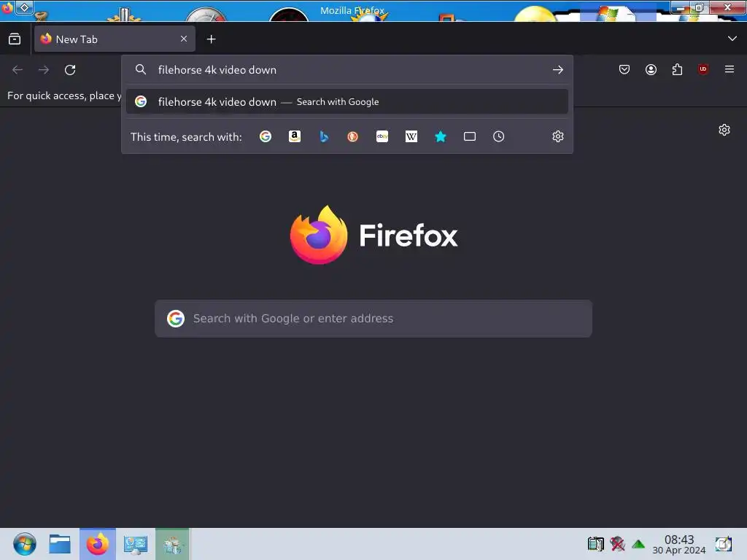This screenshot has width=747, height=560.
Task: Open Save to Pocket button
Action: [x=624, y=69]
